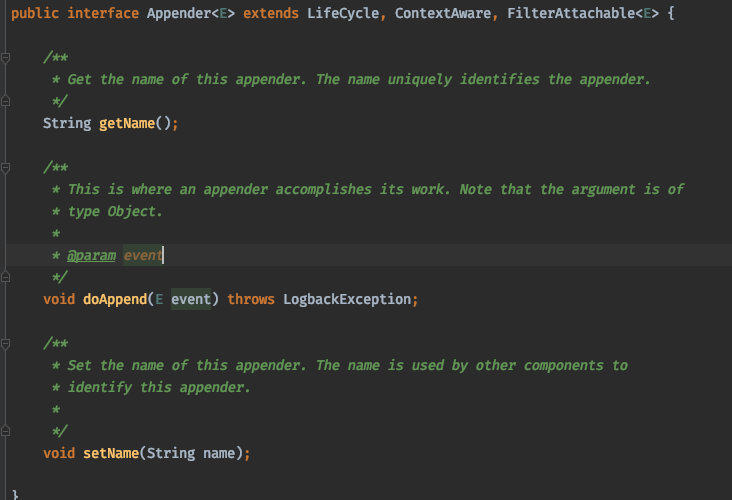Click 'String' return type before getName
732x500 pixels.
[67, 124]
